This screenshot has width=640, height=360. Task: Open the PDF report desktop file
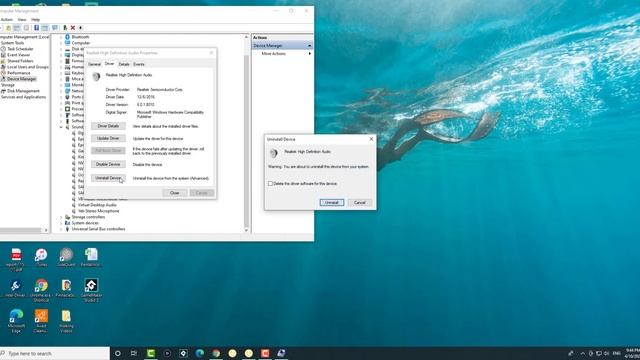[x=16, y=259]
